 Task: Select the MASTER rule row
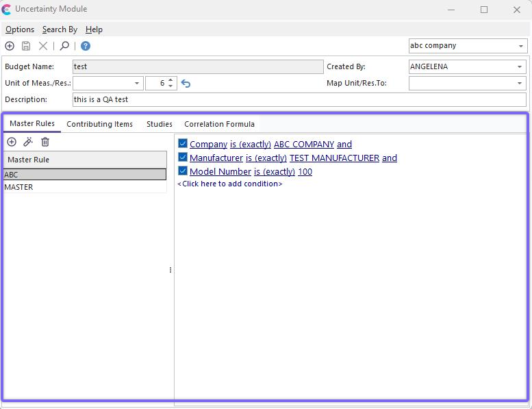[18, 187]
